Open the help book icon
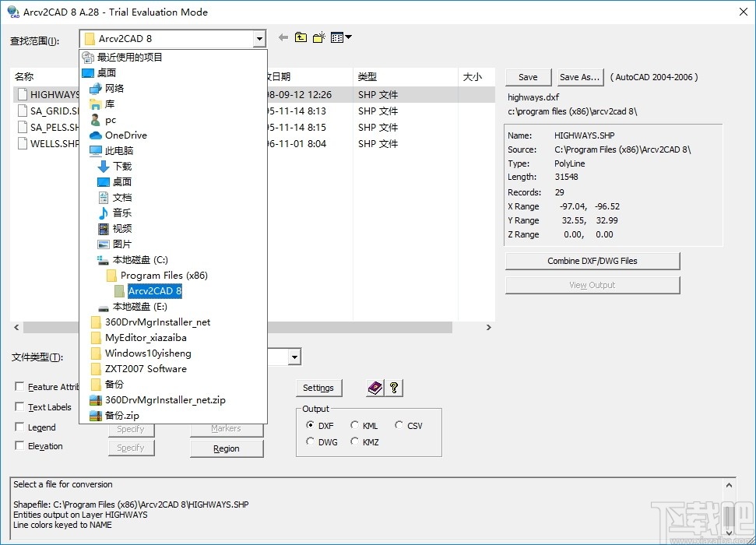The image size is (756, 545). click(x=375, y=388)
